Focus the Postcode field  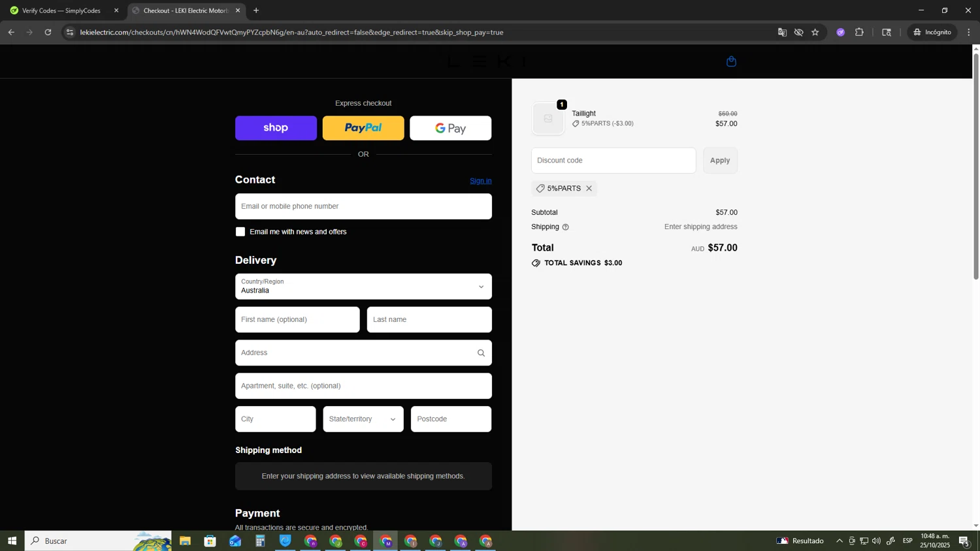[x=451, y=419]
